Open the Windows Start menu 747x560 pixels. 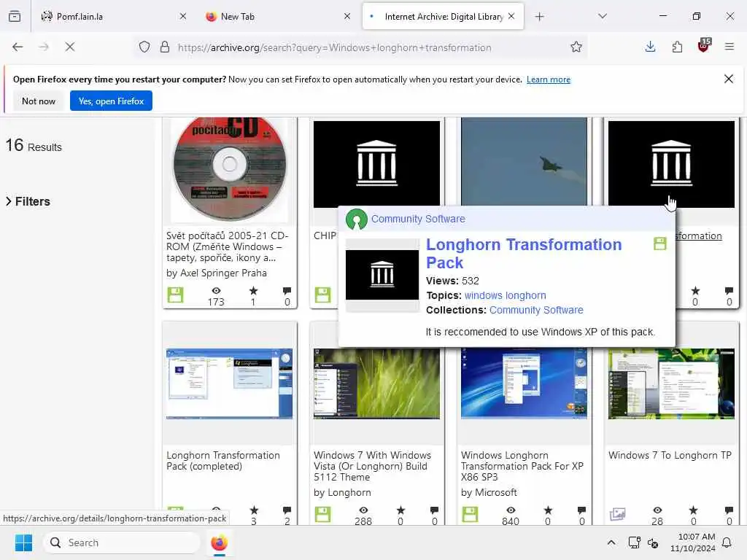click(23, 542)
